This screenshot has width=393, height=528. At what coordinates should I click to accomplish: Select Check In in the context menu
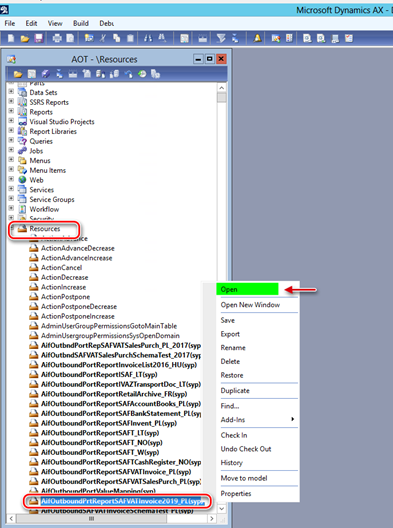(234, 435)
